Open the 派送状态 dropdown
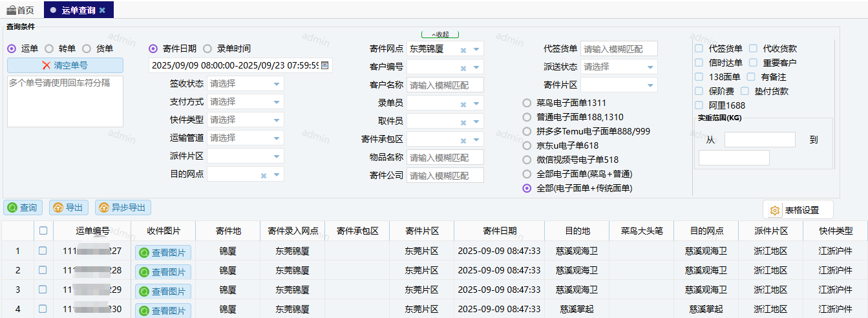 pos(650,67)
